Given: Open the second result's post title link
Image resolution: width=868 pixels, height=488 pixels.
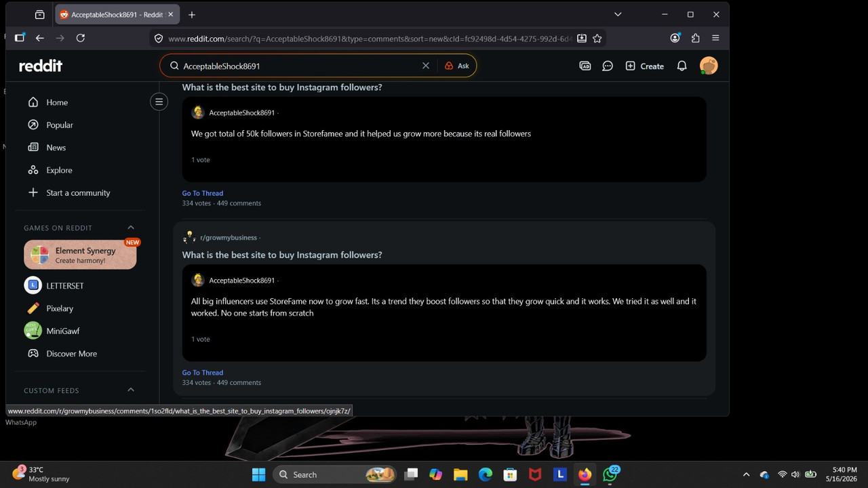Looking at the screenshot, I should pyautogui.click(x=282, y=255).
